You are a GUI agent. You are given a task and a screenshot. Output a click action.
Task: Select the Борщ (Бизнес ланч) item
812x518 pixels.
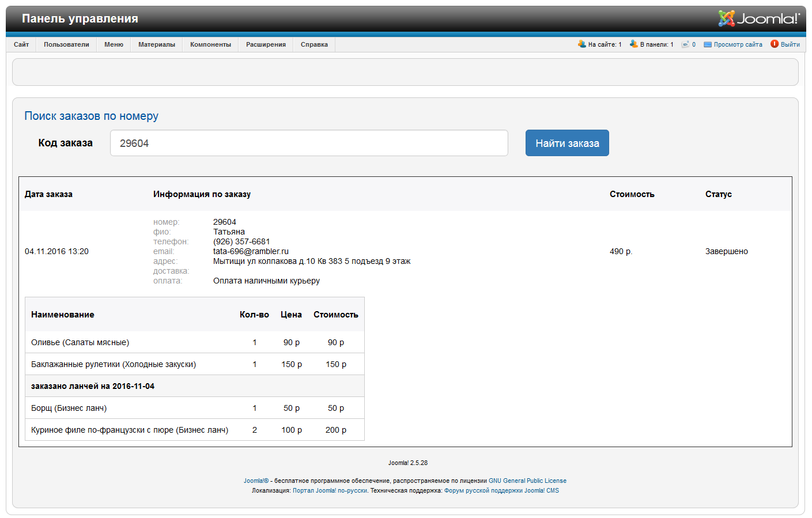coord(69,408)
